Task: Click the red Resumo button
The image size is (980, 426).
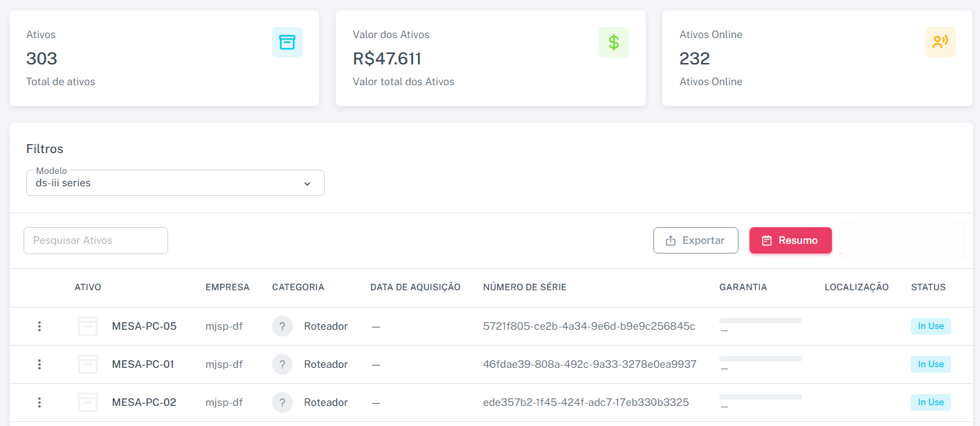Action: [790, 240]
